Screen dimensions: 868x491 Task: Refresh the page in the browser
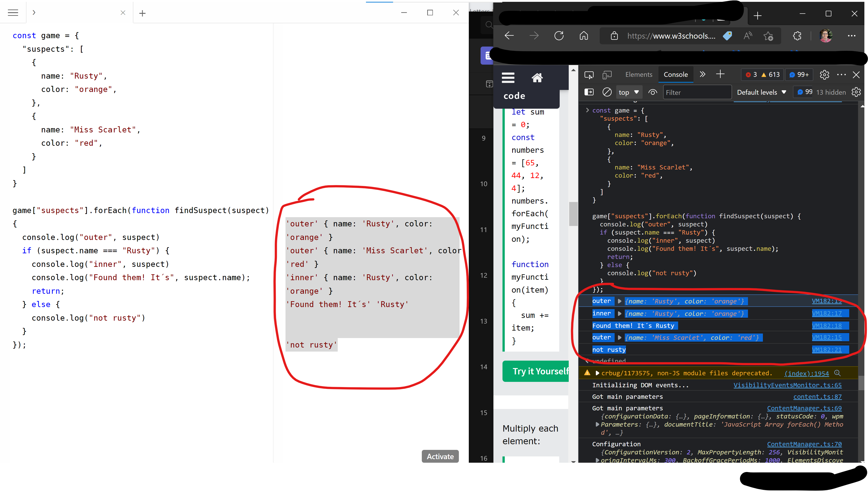tap(559, 35)
